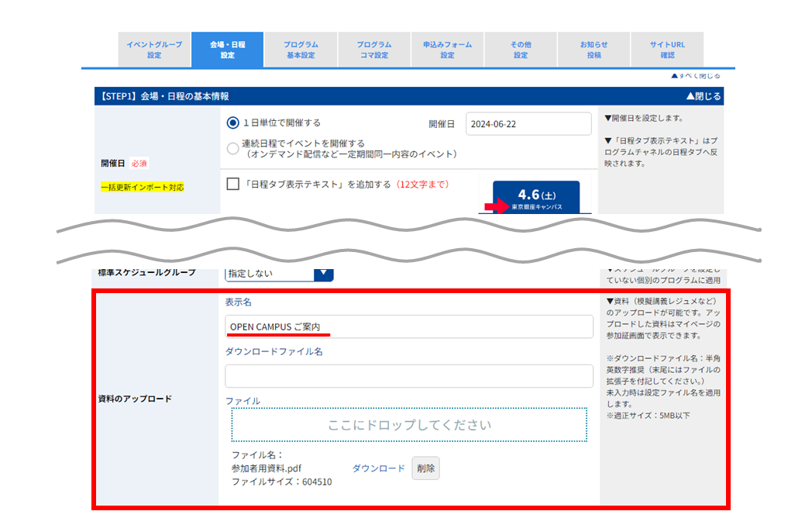Click the ダウンロードファイル名 input field
This screenshot has height=525, width=812.
408,376
